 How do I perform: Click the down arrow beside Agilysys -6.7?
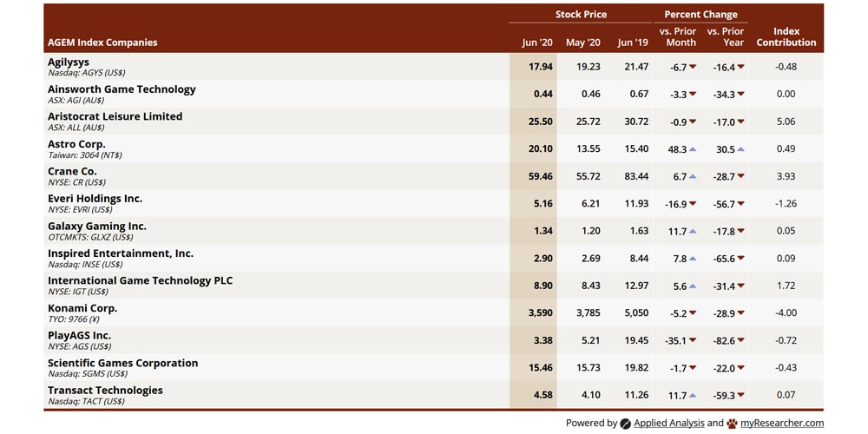693,67
